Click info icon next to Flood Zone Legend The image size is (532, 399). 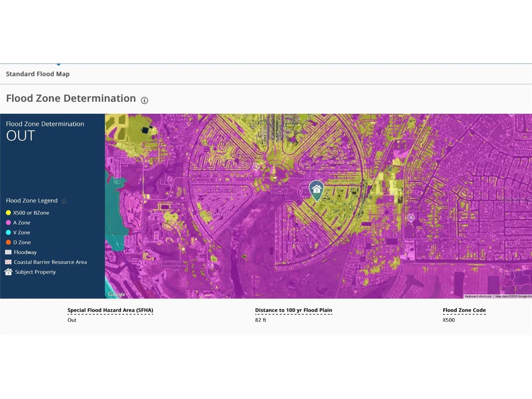(64, 202)
